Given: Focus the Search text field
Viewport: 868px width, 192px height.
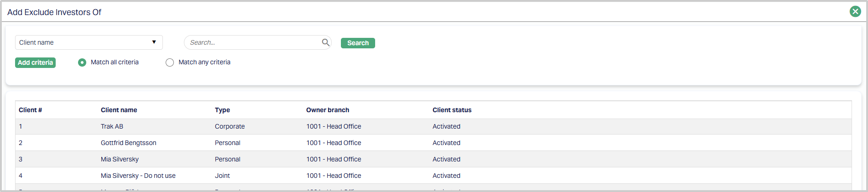Looking at the screenshot, I should coord(253,42).
